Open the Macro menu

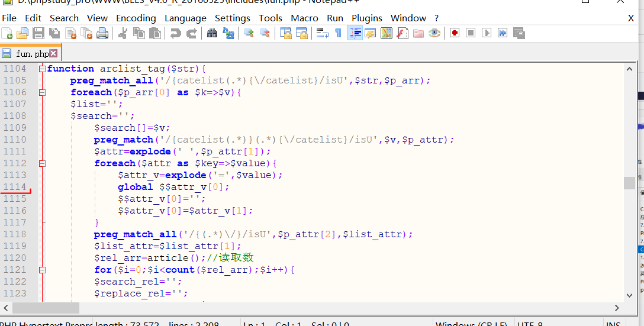(304, 18)
